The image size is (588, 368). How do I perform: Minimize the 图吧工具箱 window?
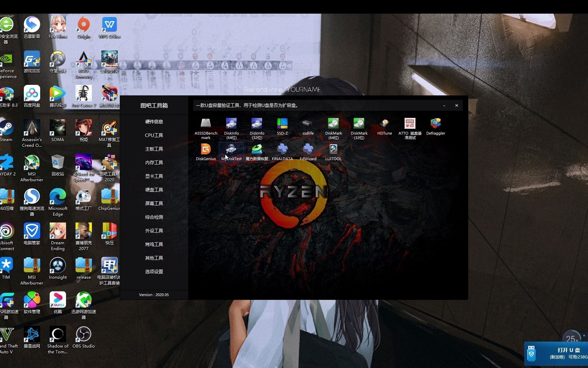click(444, 106)
